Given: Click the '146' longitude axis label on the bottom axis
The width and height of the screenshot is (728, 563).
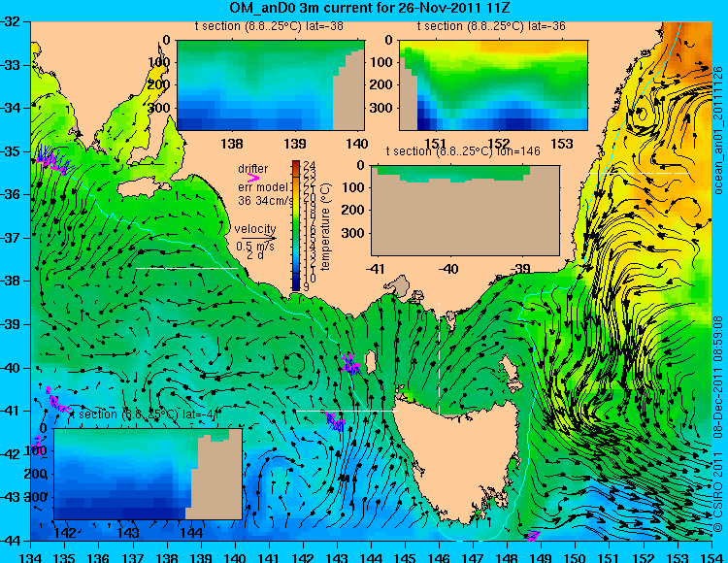Looking at the screenshot, I should point(439,557).
